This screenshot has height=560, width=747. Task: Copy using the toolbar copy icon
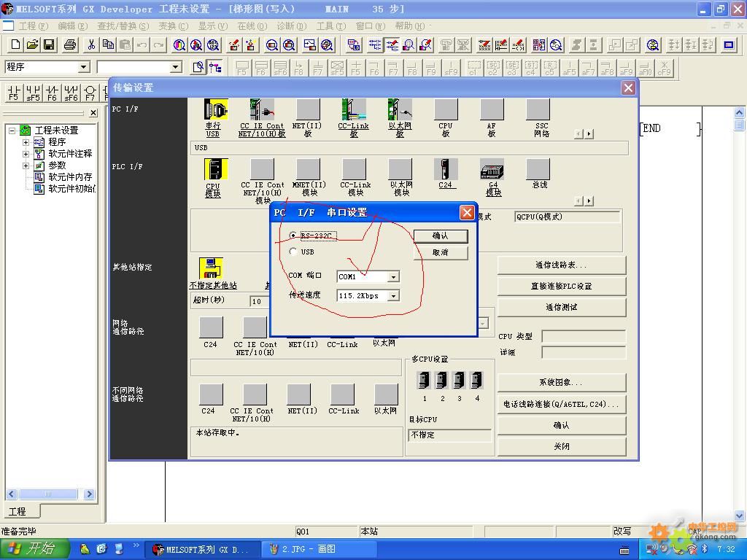pyautogui.click(x=108, y=44)
